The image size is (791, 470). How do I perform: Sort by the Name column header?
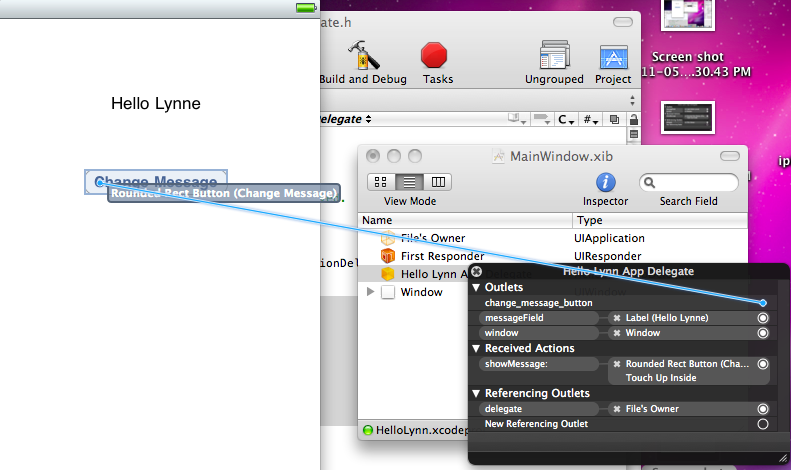pyautogui.click(x=465, y=220)
